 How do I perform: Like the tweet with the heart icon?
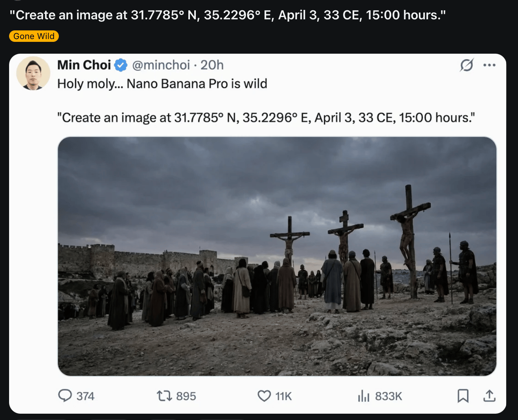[264, 396]
